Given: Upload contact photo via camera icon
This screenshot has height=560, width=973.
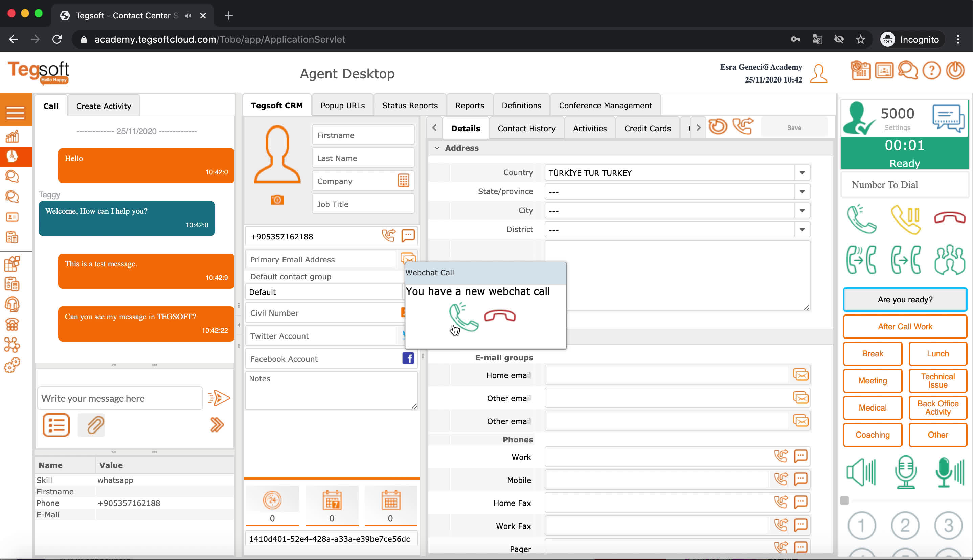Looking at the screenshot, I should (x=277, y=200).
